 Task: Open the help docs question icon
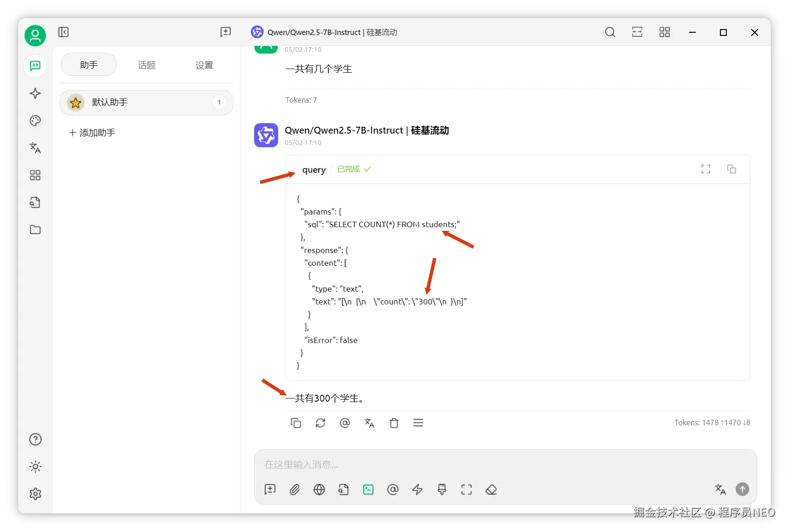pyautogui.click(x=35, y=439)
